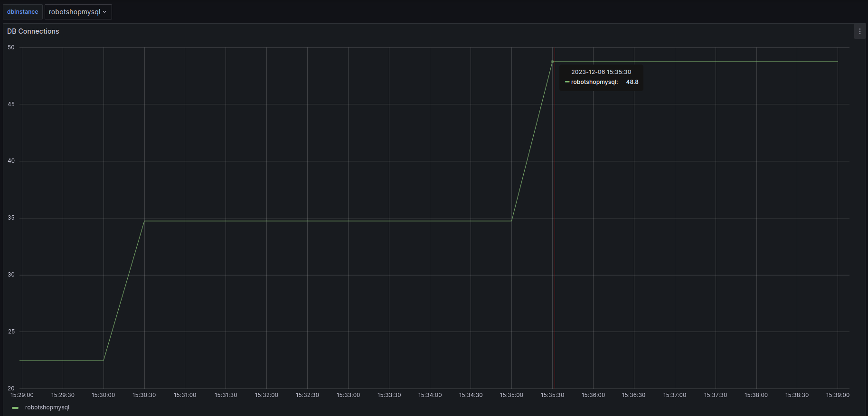Image resolution: width=868 pixels, height=416 pixels.
Task: Click the 15:32:00 time axis label
Action: [x=266, y=395]
